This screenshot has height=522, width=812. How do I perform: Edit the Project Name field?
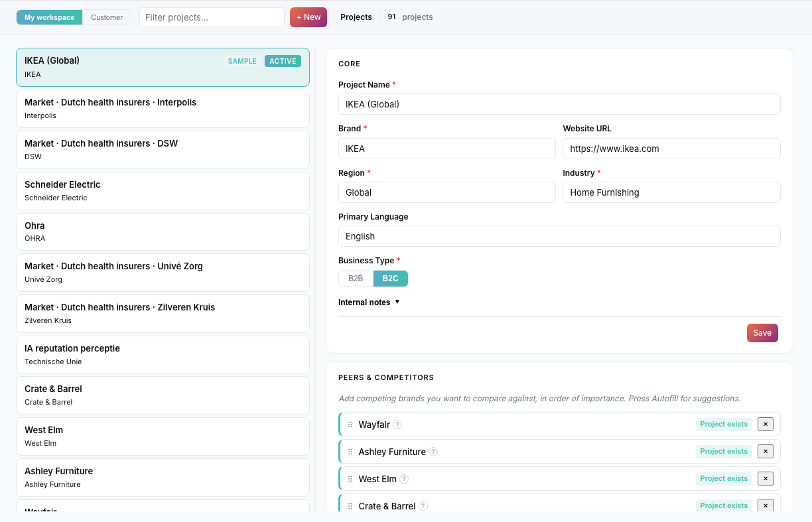559,104
